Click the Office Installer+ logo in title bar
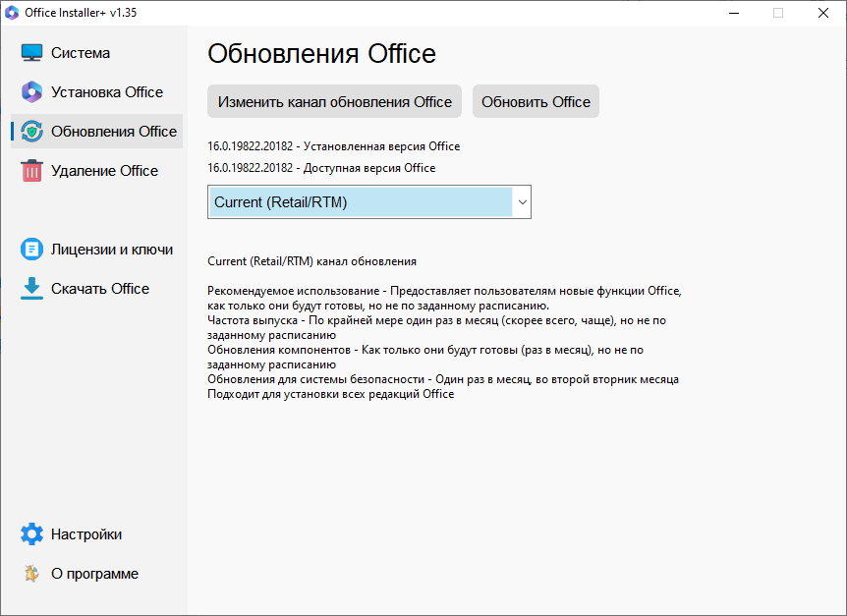Image resolution: width=847 pixels, height=616 pixels. pyautogui.click(x=12, y=13)
